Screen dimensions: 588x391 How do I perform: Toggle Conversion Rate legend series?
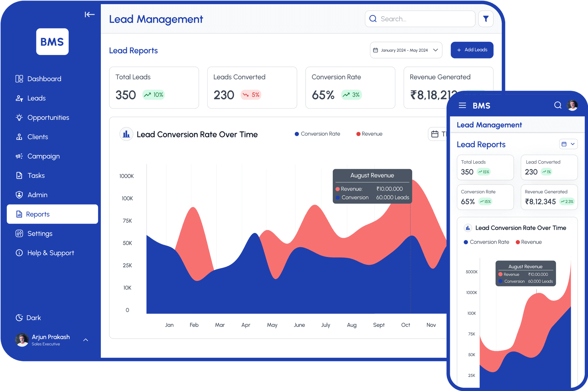coord(317,134)
